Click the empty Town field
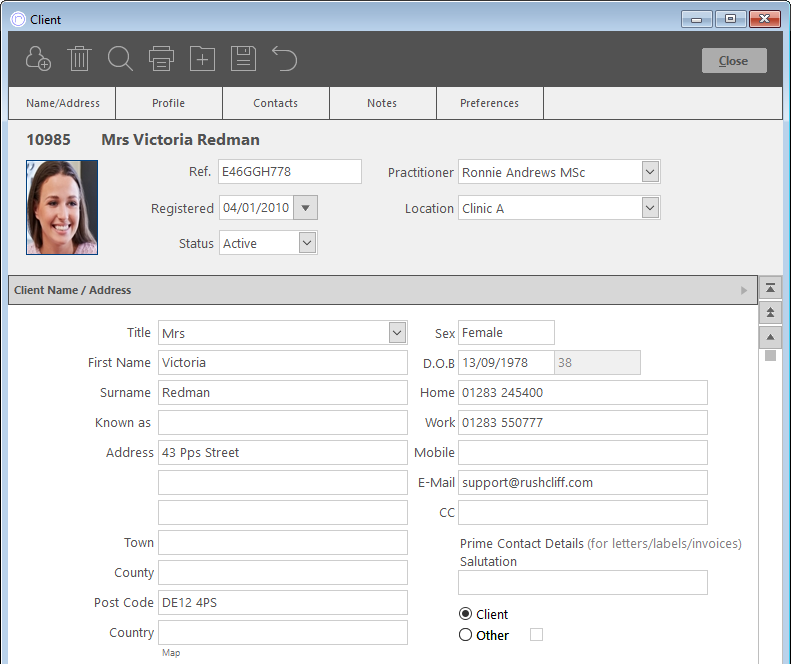 coord(282,543)
